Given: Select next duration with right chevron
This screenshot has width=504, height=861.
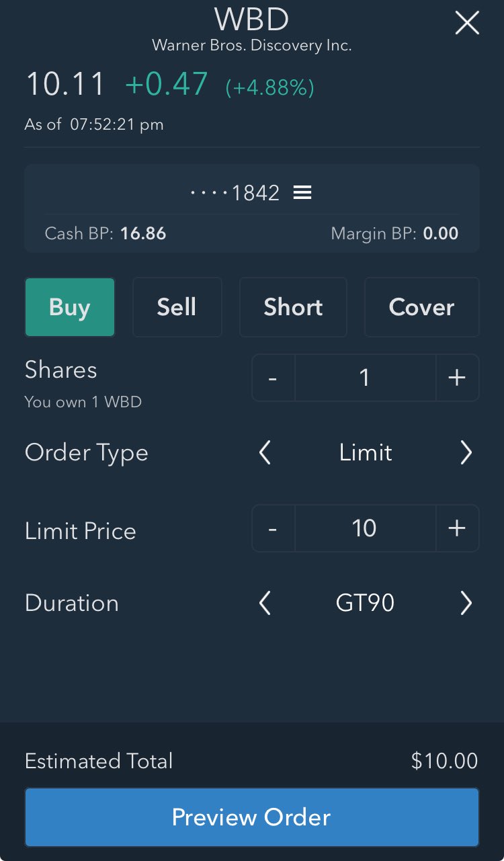Looking at the screenshot, I should (466, 603).
